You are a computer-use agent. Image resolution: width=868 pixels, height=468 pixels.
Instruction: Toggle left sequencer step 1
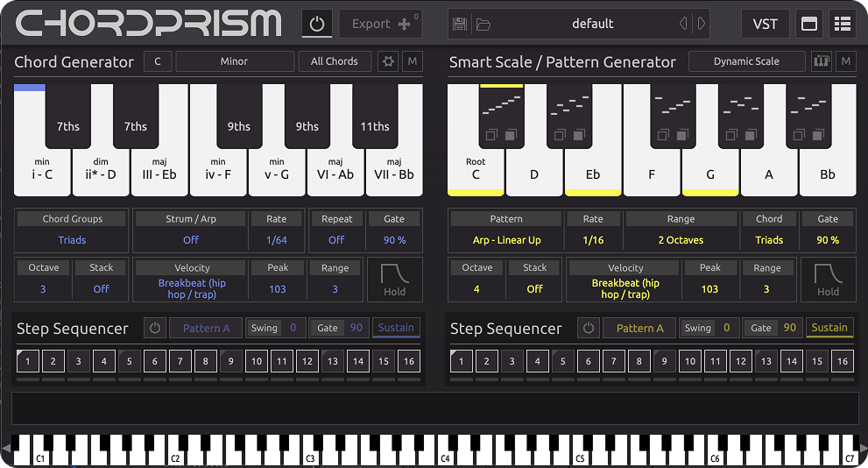click(28, 361)
